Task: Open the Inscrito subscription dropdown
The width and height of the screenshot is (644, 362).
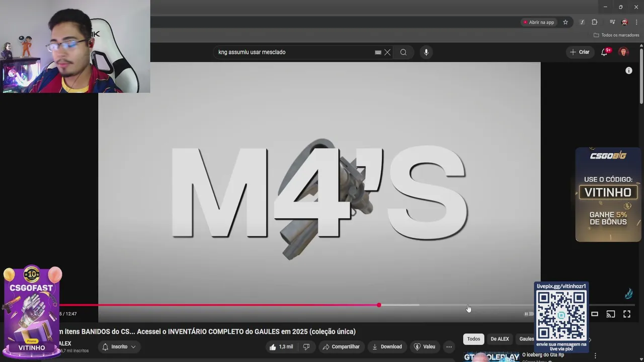Action: [119, 347]
